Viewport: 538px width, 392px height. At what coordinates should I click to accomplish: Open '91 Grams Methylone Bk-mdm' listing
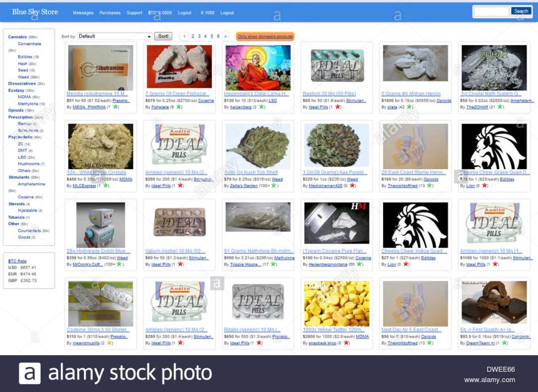[x=257, y=251]
